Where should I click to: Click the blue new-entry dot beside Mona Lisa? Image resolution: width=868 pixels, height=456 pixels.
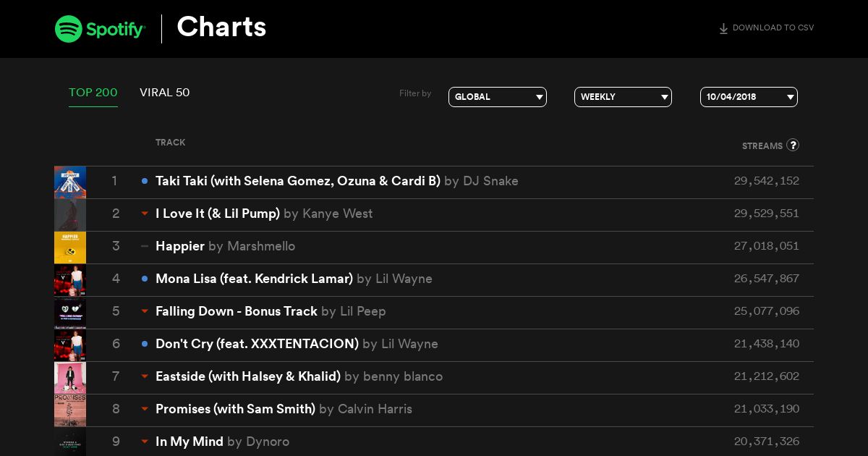(145, 279)
